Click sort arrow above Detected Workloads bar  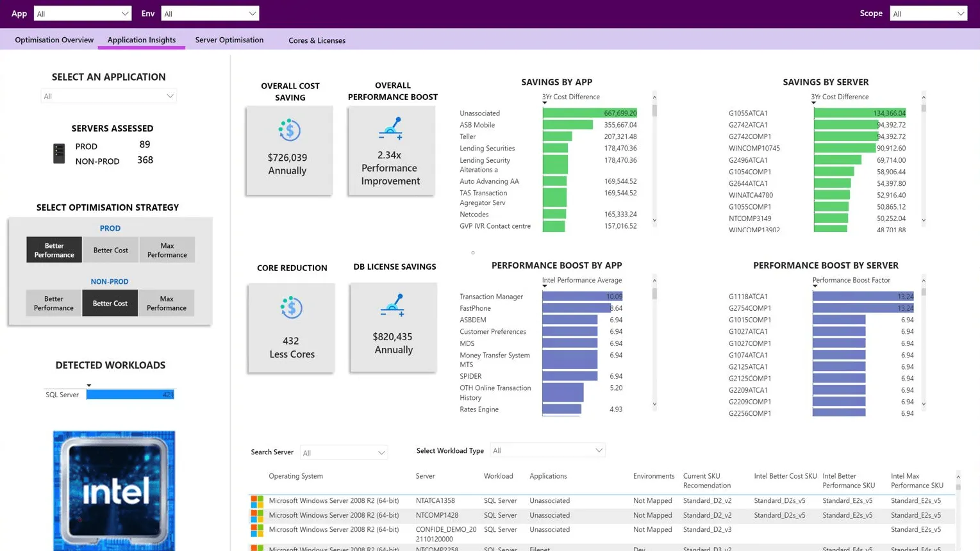coord(89,386)
